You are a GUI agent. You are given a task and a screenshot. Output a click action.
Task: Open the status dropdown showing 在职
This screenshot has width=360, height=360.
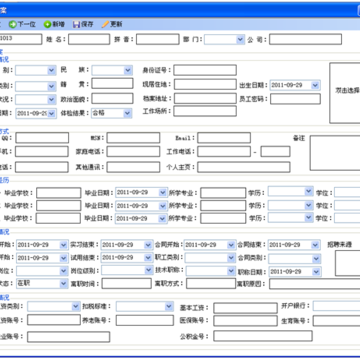coord(63,284)
